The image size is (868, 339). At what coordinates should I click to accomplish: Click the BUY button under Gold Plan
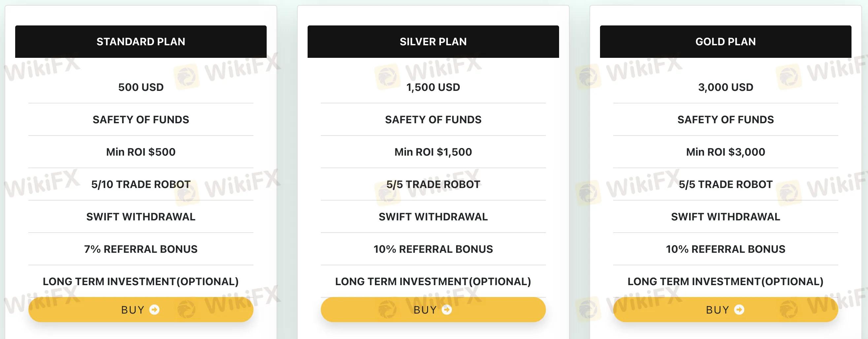pyautogui.click(x=726, y=310)
